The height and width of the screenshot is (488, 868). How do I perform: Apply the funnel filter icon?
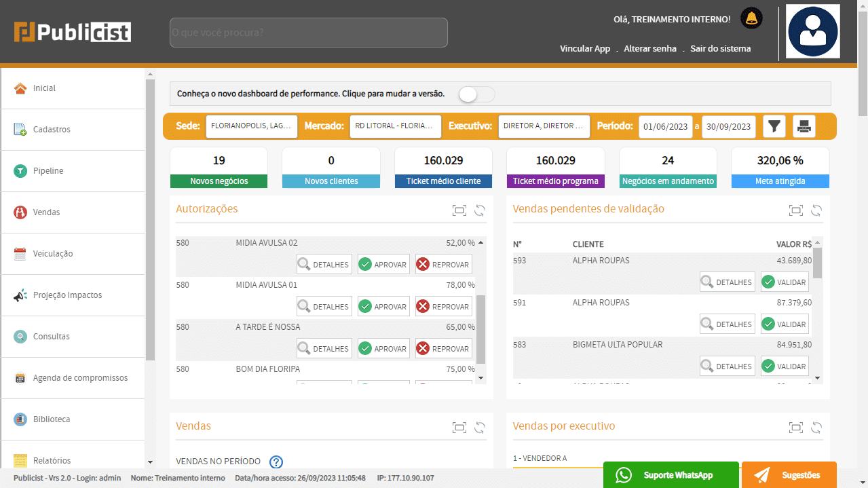tap(774, 126)
